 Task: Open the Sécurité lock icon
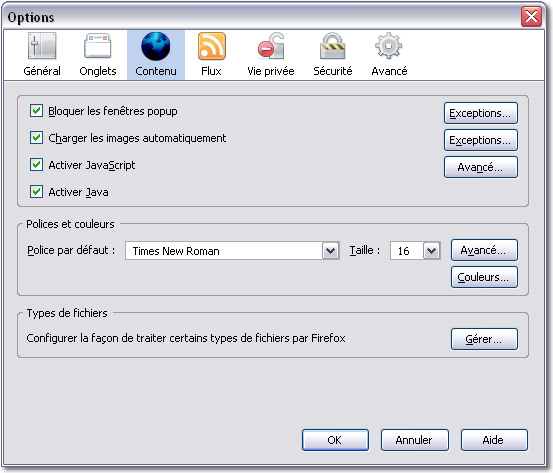333,46
